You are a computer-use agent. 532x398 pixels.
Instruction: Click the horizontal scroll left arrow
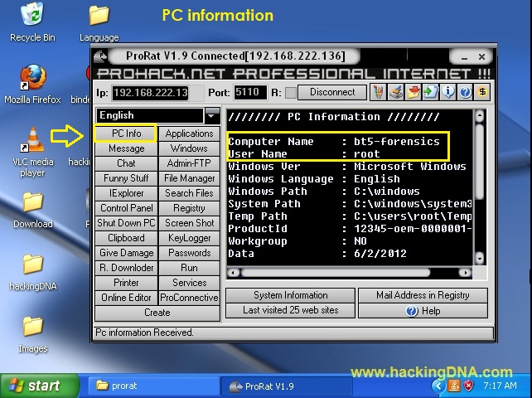[233, 272]
